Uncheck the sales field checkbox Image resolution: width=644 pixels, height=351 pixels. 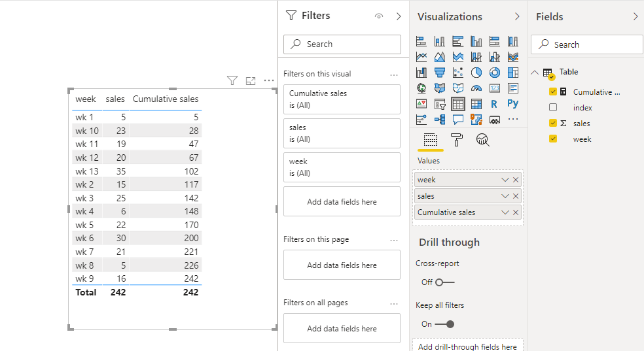[x=553, y=123]
